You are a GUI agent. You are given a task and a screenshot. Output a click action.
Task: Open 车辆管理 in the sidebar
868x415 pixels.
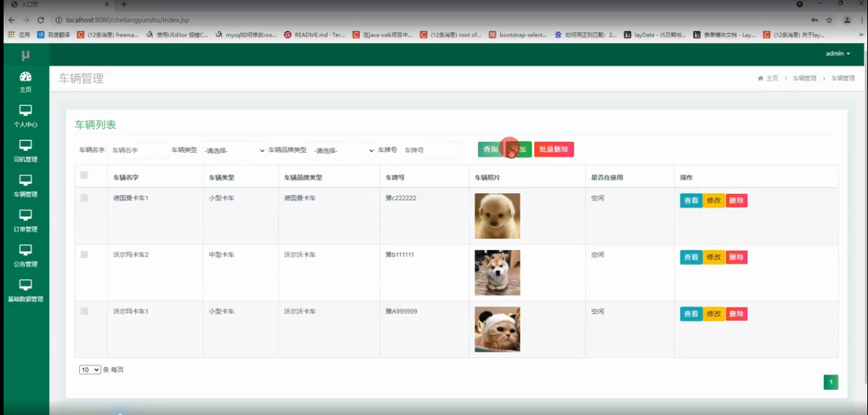coord(25,186)
